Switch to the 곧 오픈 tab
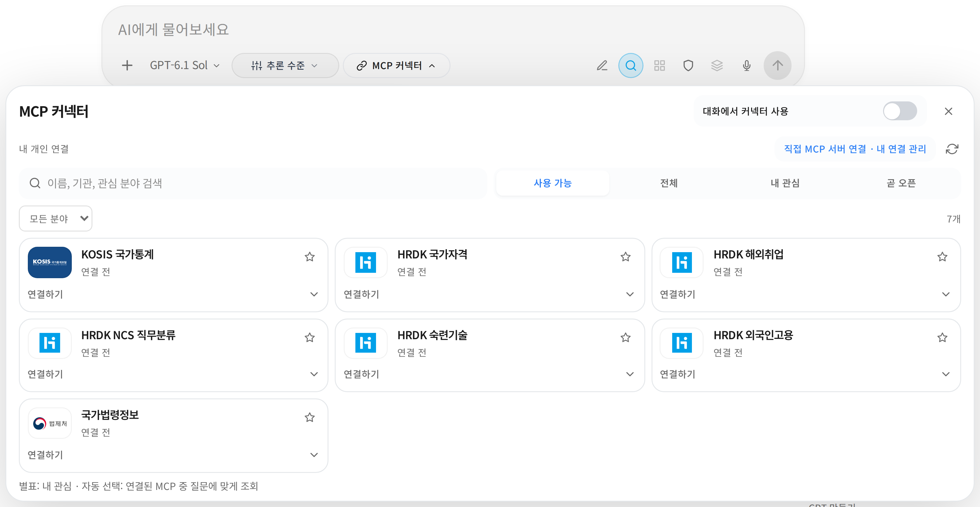This screenshot has width=980, height=507. 901,183
